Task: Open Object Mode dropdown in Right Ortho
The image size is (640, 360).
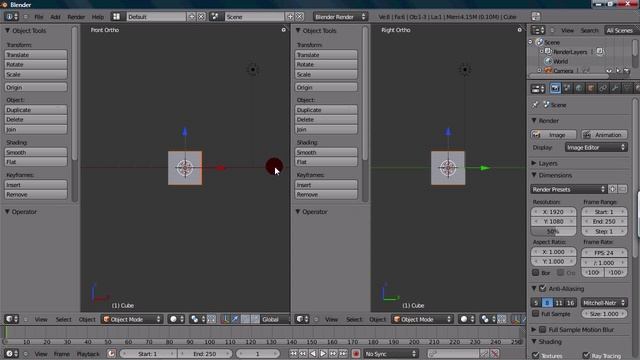Action: (422, 319)
